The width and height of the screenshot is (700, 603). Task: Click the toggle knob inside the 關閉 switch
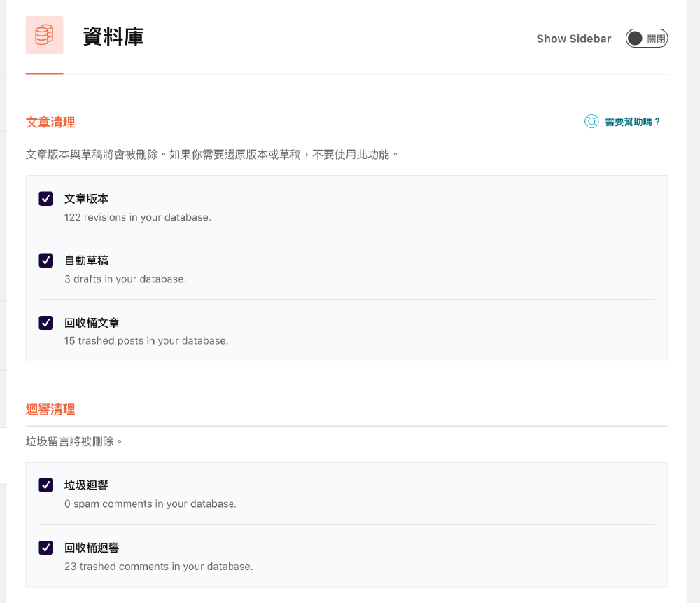tap(634, 39)
